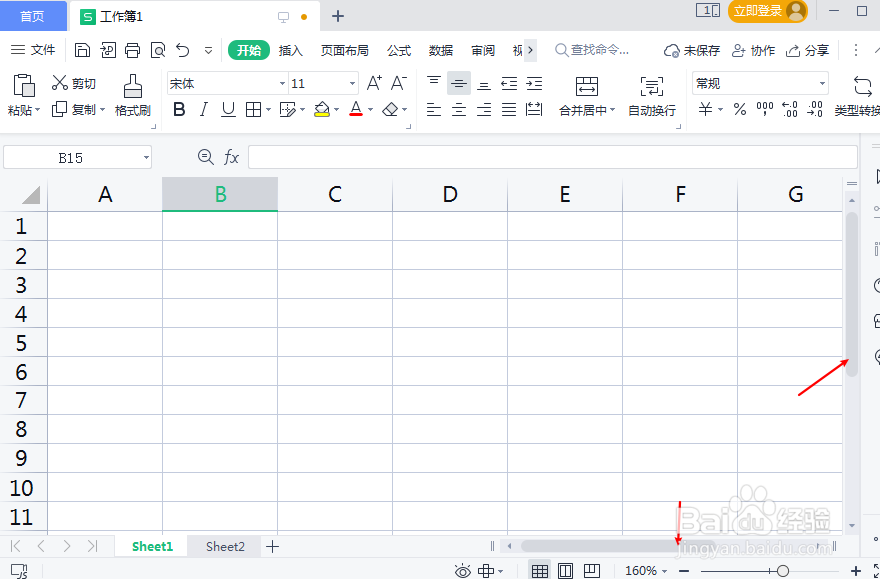Open the font name 宋体 dropdown
880x579 pixels.
coord(282,84)
